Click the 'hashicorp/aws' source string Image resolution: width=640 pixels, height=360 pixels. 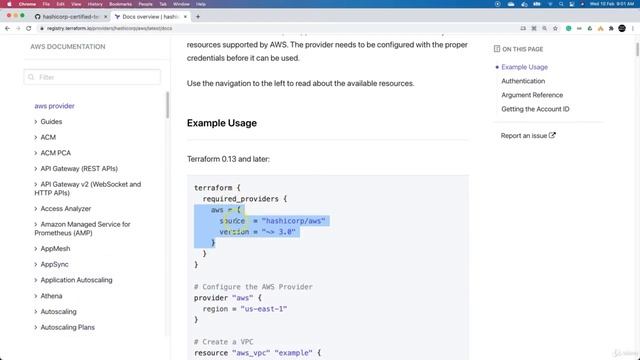coord(293,221)
